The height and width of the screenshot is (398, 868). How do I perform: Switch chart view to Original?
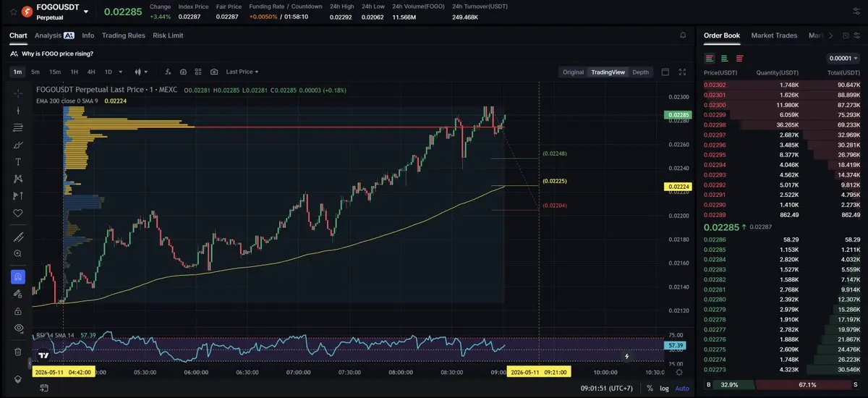[x=573, y=72]
